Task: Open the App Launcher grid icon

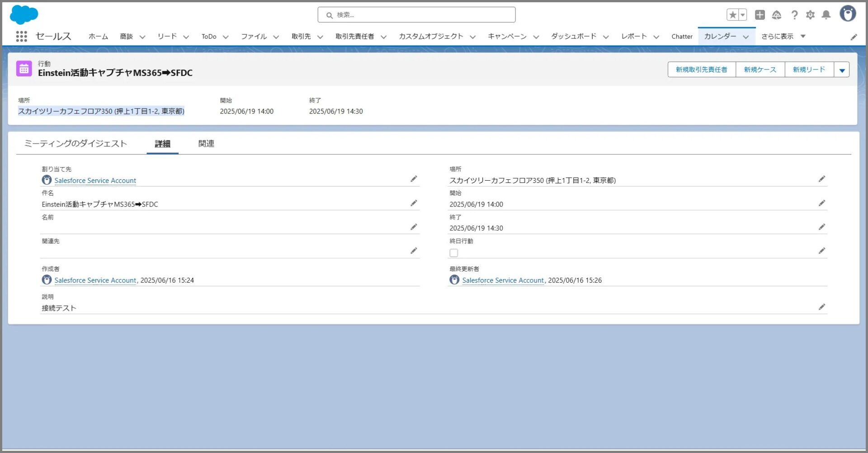Action: [x=21, y=36]
